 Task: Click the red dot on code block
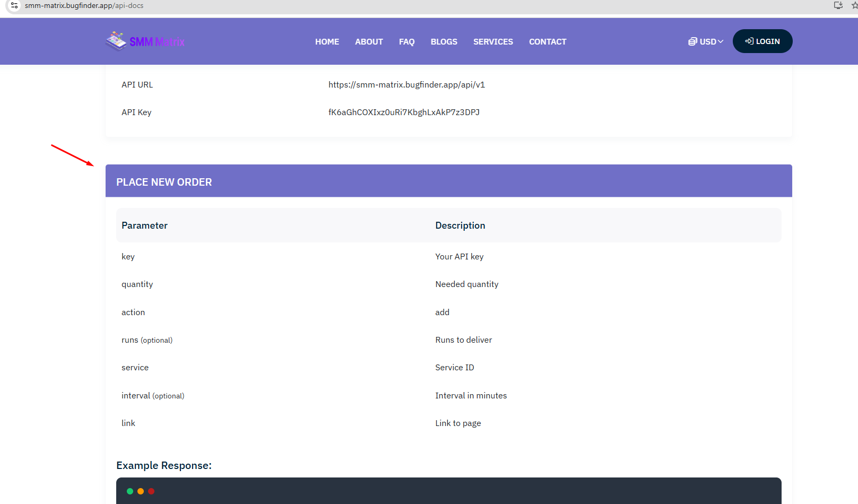(x=151, y=491)
